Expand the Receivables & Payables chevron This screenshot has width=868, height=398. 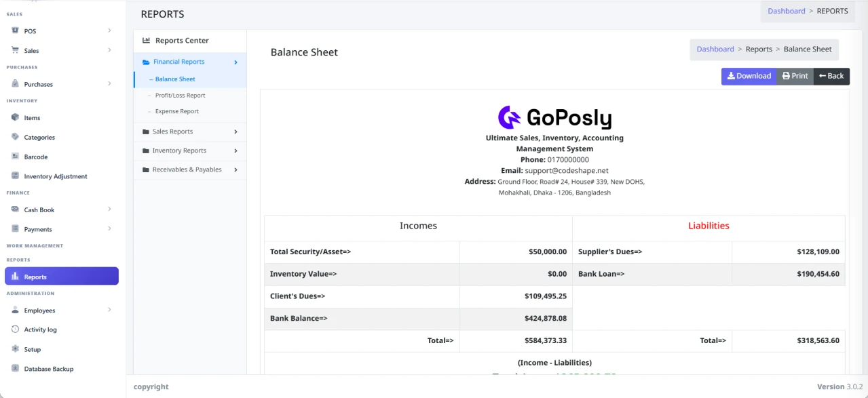pyautogui.click(x=235, y=170)
